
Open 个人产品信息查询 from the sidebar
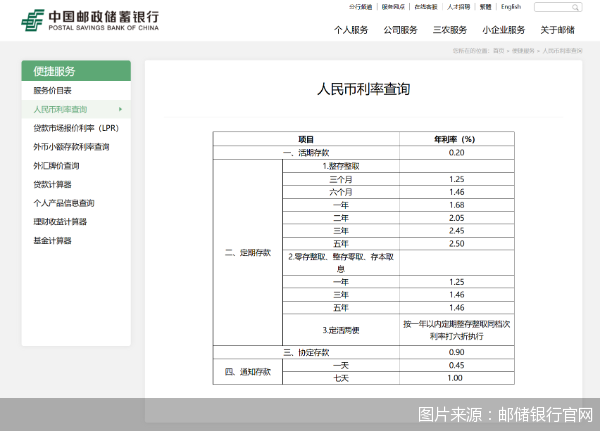click(x=64, y=203)
